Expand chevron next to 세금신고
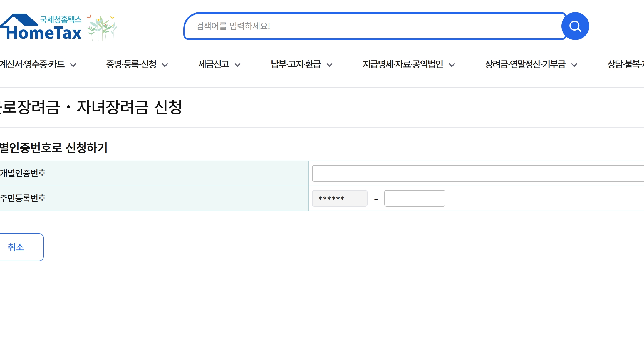644x360 pixels. coord(237,65)
